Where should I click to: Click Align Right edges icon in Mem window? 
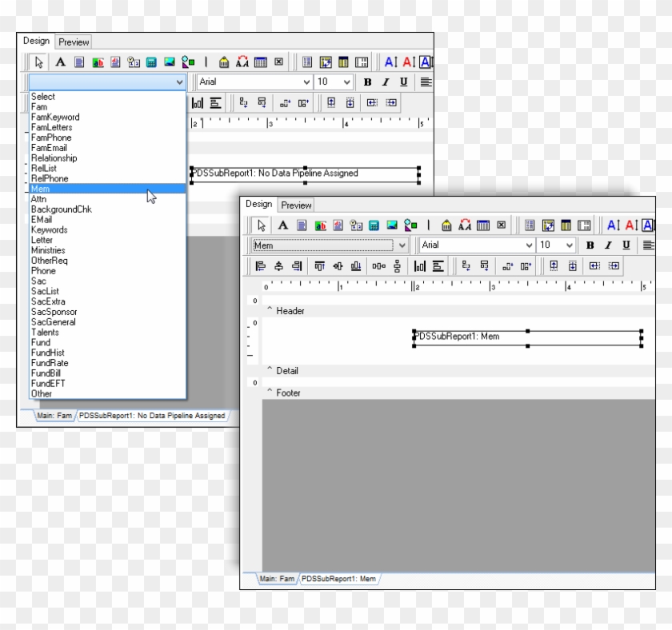[297, 266]
